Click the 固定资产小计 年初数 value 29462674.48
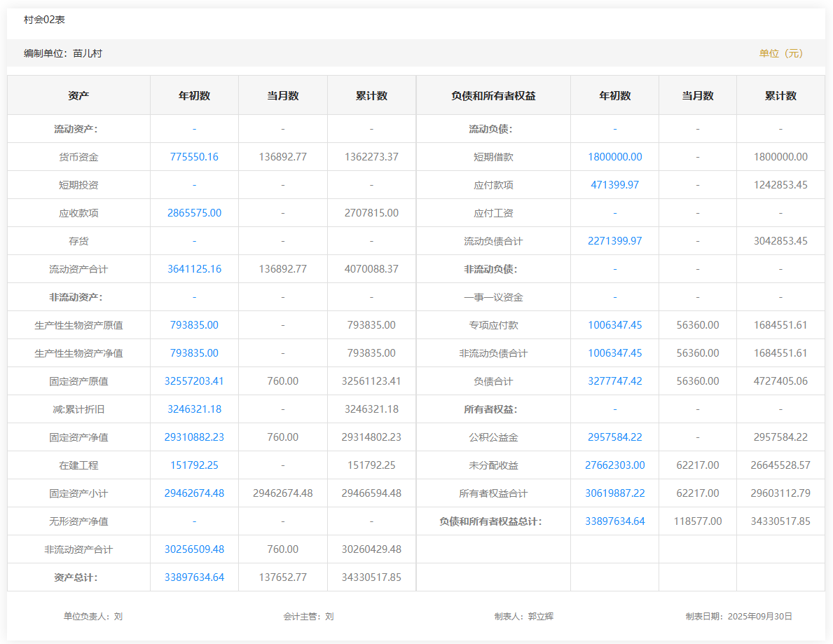Viewport: 833px width, 644px height. point(194,493)
